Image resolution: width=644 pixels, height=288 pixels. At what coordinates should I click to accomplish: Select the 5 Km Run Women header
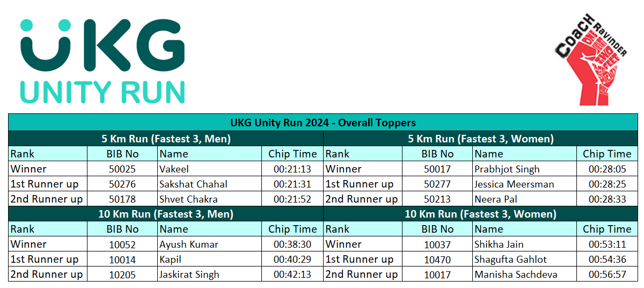pyautogui.click(x=480, y=138)
